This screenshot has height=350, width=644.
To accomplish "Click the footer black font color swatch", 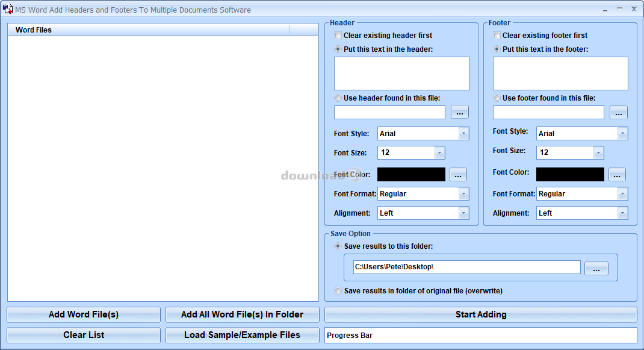I will tap(570, 174).
